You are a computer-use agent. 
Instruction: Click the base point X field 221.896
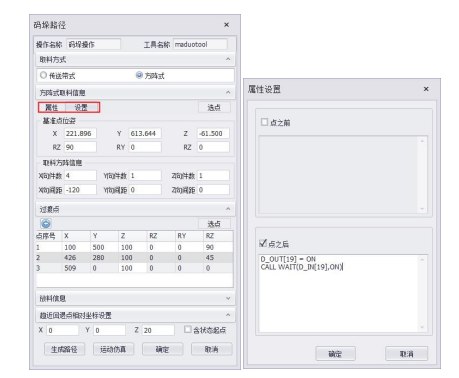point(80,133)
